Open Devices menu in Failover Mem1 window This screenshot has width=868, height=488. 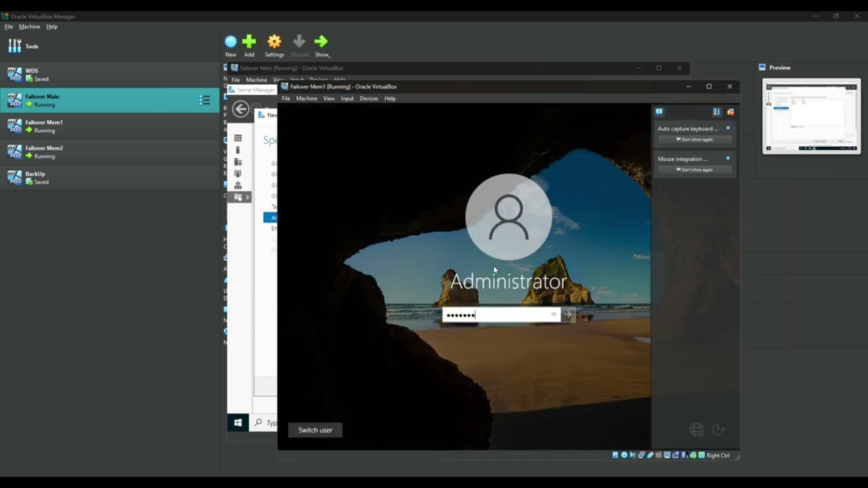(x=369, y=98)
